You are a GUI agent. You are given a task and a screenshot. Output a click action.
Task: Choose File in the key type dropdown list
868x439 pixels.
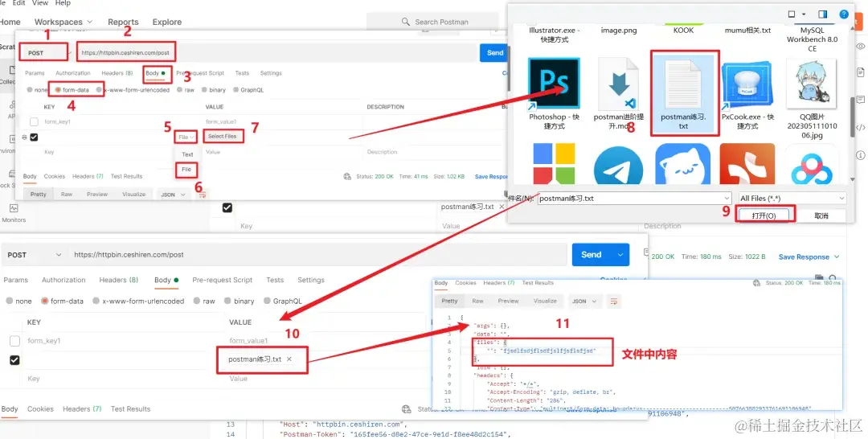point(186,170)
